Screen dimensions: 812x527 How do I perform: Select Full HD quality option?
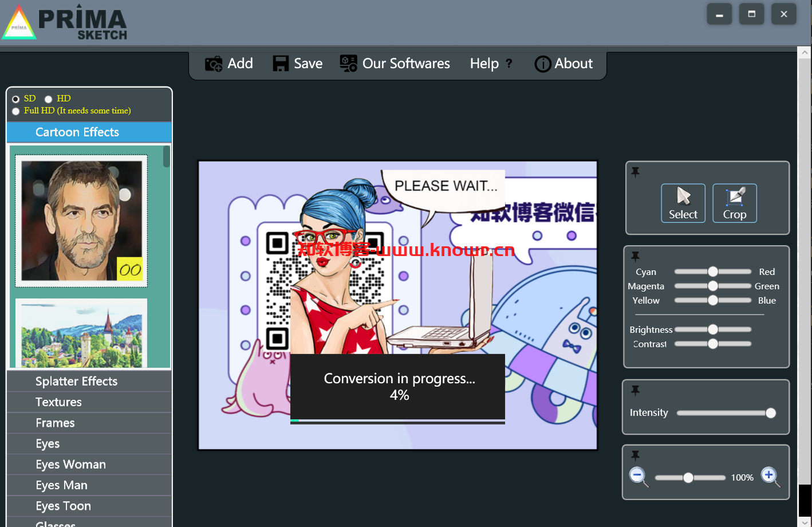tap(16, 111)
